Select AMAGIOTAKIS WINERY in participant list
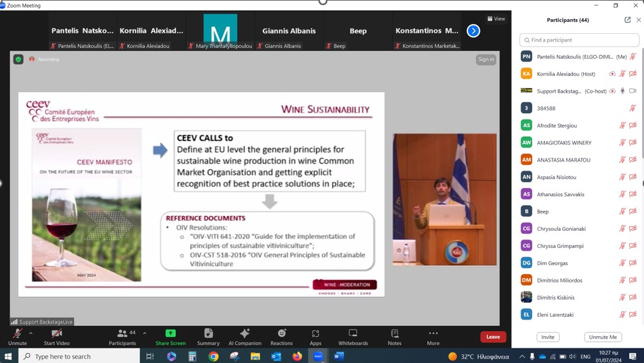This screenshot has height=363, width=644. point(579,143)
